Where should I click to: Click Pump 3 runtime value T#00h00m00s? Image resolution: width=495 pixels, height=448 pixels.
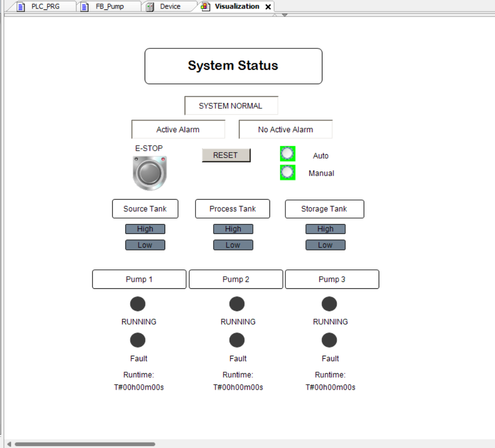330,387
